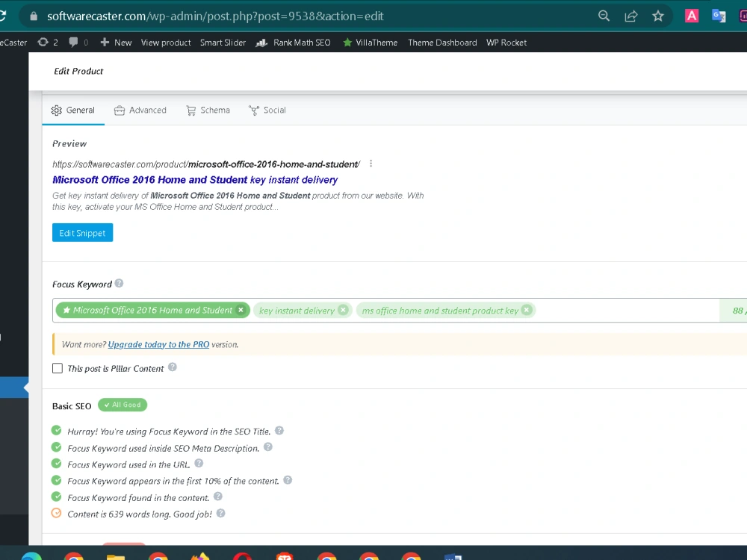Click the briefcase icon on Advanced tab

(x=119, y=111)
